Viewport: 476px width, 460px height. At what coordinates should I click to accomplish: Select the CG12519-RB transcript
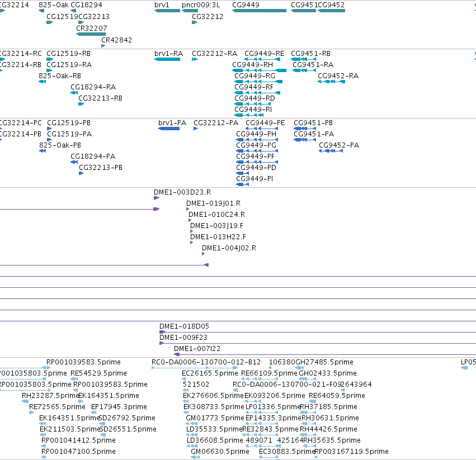(x=50, y=59)
